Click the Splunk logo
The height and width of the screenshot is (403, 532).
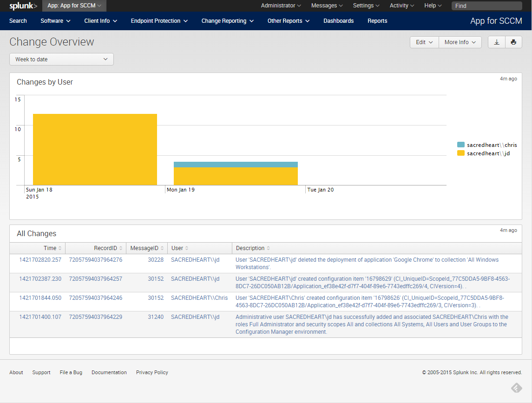(x=23, y=6)
